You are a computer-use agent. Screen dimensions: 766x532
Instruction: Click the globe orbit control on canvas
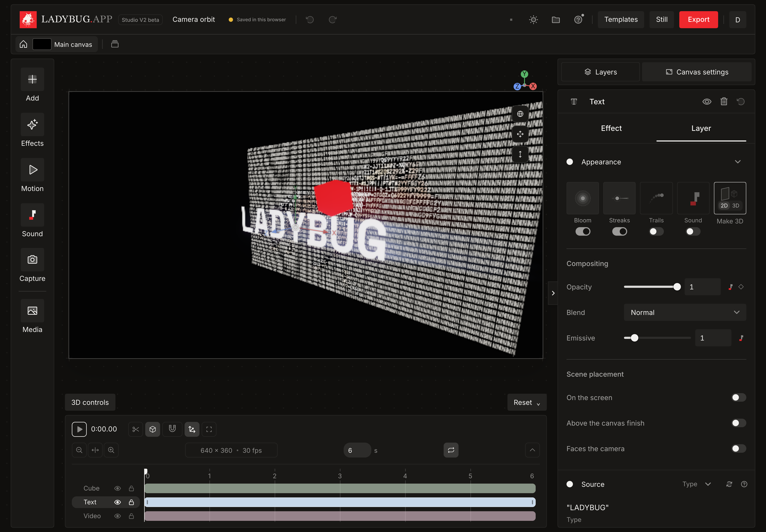(520, 114)
